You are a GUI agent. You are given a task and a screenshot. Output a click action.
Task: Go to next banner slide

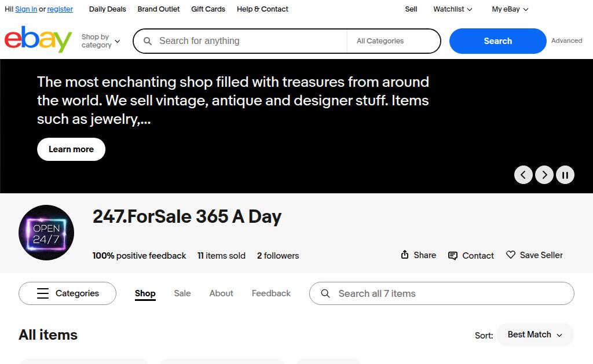point(544,175)
